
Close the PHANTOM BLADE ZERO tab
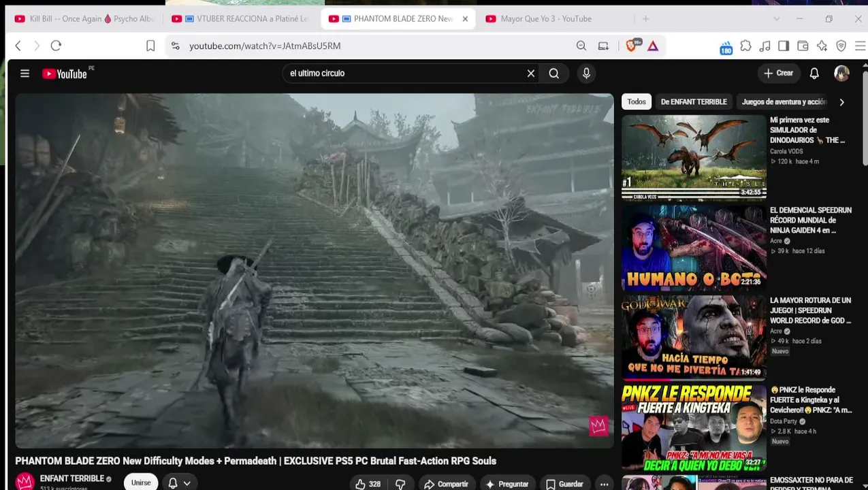pyautogui.click(x=465, y=18)
